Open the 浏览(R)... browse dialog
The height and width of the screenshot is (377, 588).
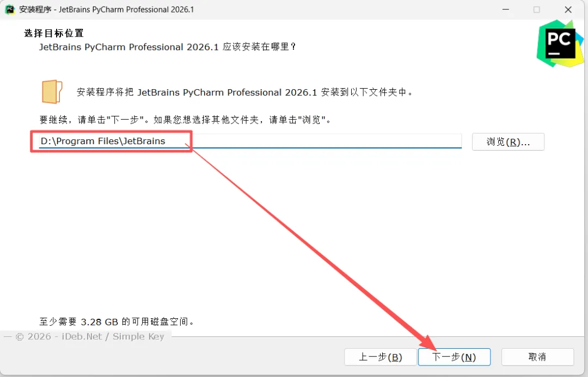pos(508,141)
